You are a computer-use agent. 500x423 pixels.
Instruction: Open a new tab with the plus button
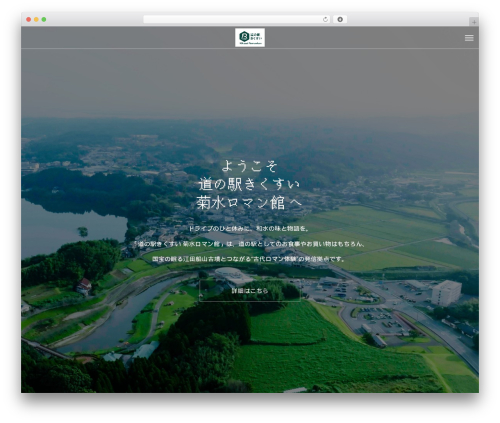coord(474,22)
